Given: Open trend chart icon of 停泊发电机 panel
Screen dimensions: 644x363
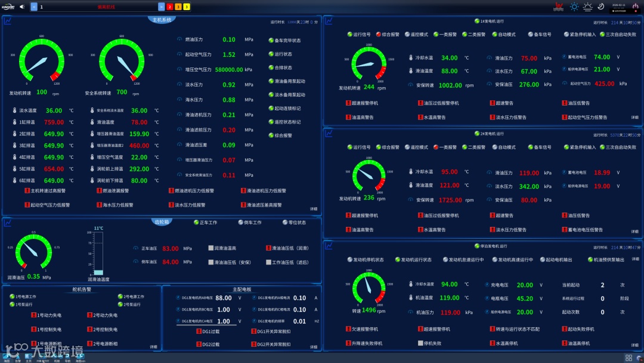Looking at the screenshot, I should point(329,245).
